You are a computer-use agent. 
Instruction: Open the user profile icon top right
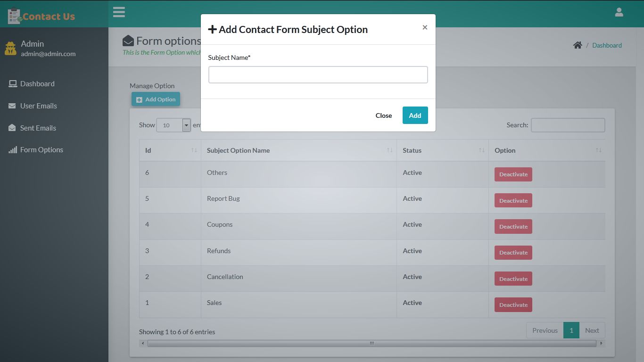click(x=619, y=12)
